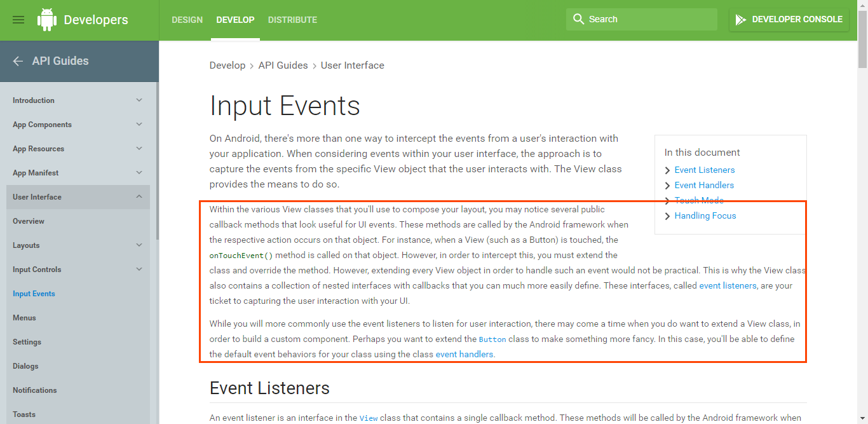Click the Android robot logo

47,20
